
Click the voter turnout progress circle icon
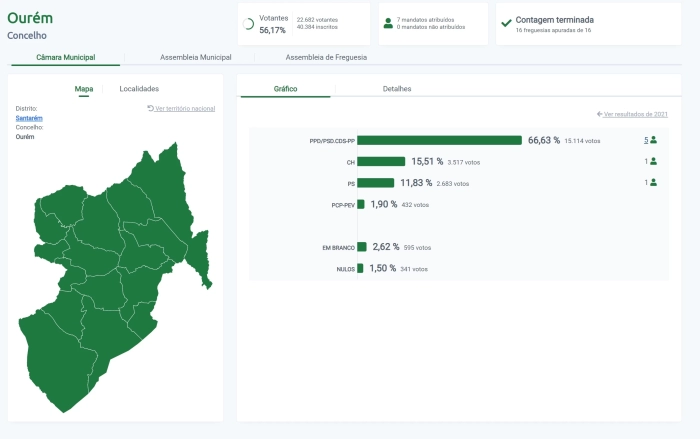pos(248,24)
